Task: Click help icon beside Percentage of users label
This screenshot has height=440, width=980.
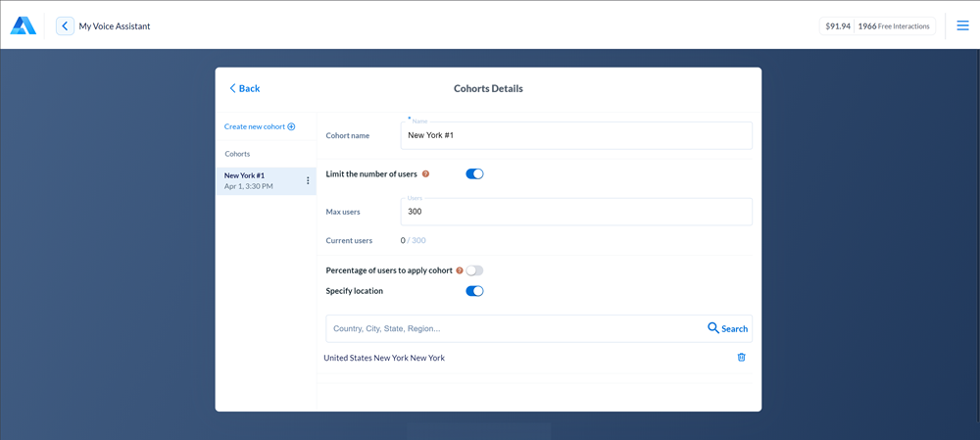Action: pos(460,270)
